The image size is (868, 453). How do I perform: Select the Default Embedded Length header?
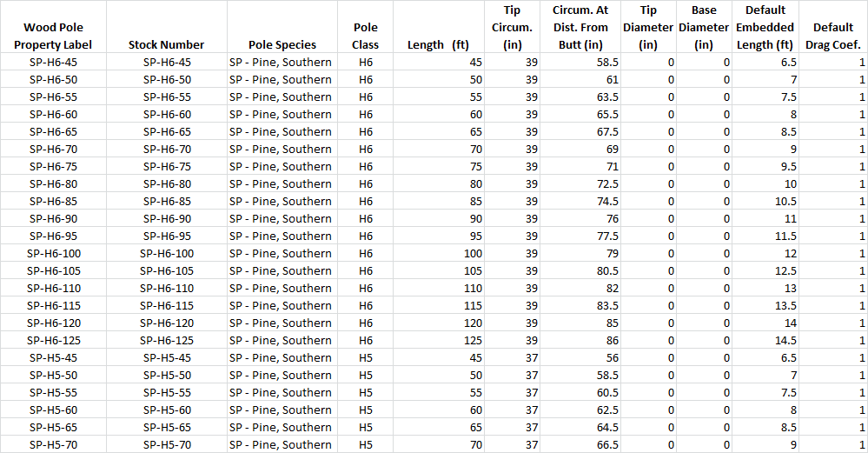[765, 27]
